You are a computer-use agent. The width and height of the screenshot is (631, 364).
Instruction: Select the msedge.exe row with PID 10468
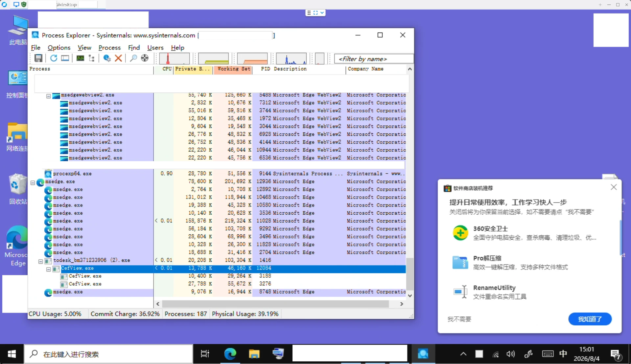217,197
